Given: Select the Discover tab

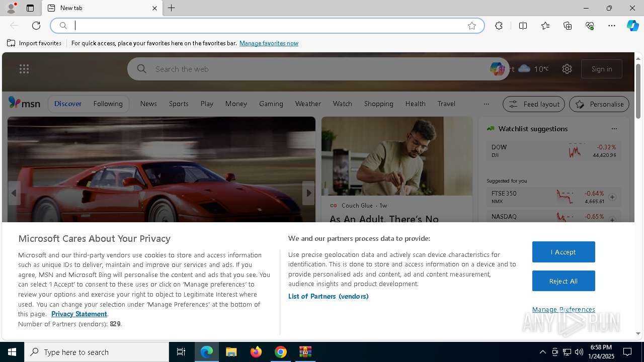Looking at the screenshot, I should (68, 104).
